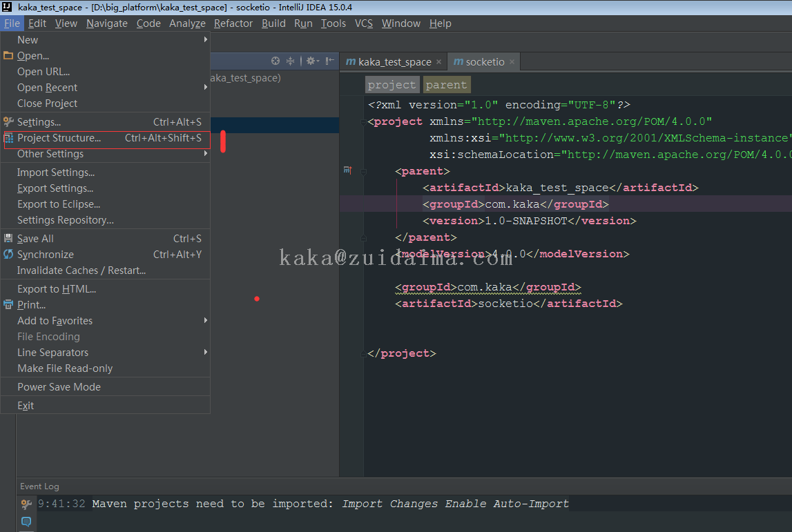Open the VCS menu
Screen dimensions: 792x532
(364, 23)
